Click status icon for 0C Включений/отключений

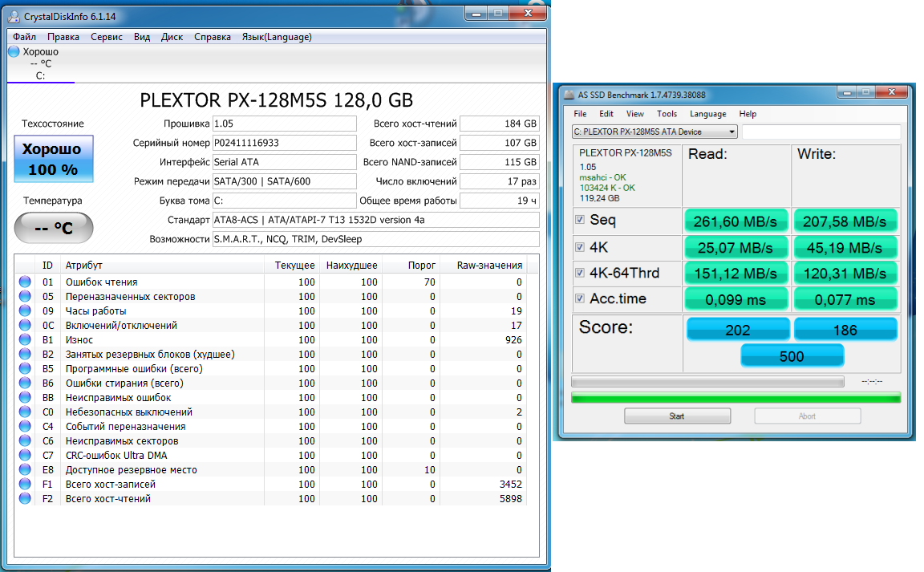click(25, 325)
